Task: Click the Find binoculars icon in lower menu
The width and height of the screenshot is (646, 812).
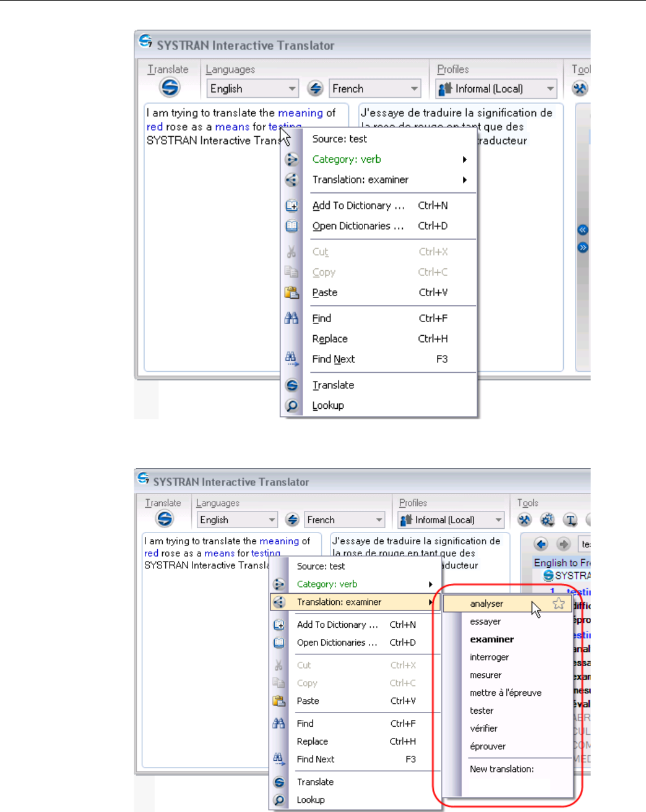Action: [279, 724]
